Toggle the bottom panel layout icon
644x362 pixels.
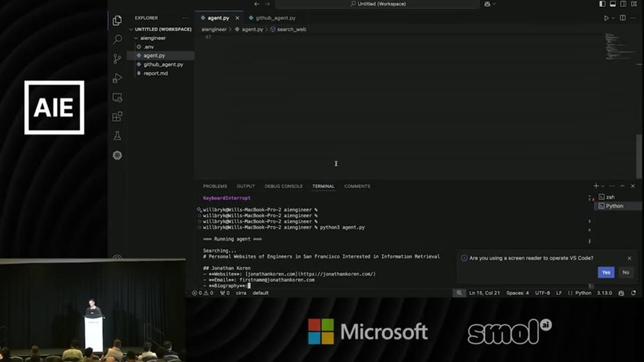coord(613,4)
